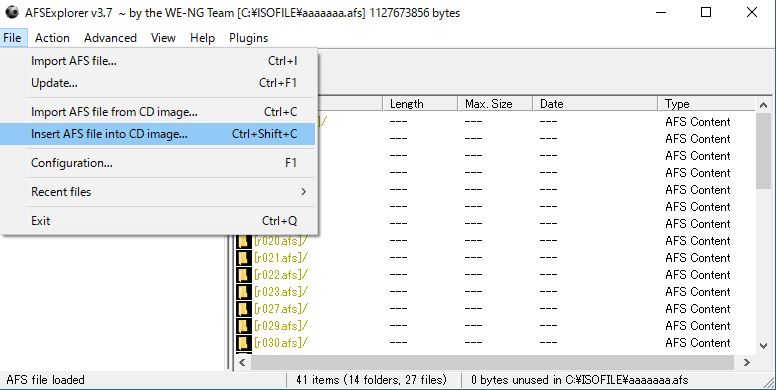Click the r022.afs folder icon
This screenshot has width=776, height=390.
point(243,275)
